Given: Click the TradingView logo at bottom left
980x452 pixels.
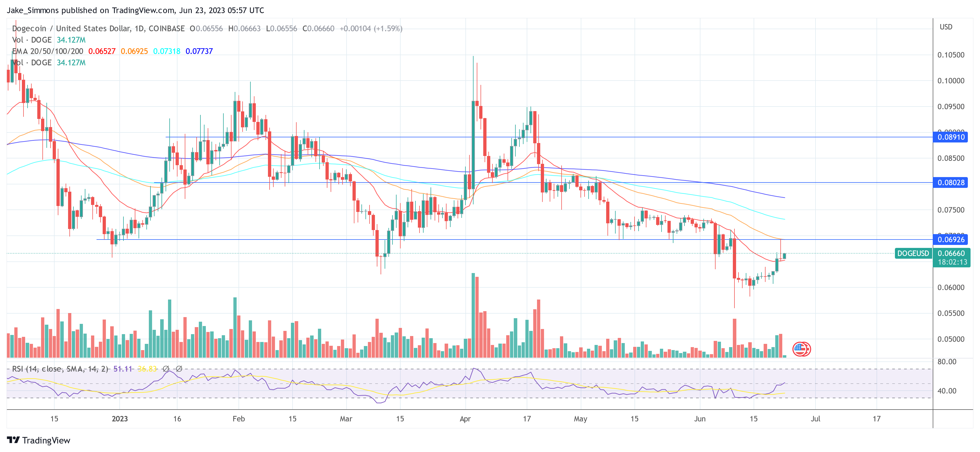Looking at the screenshot, I should click(38, 440).
